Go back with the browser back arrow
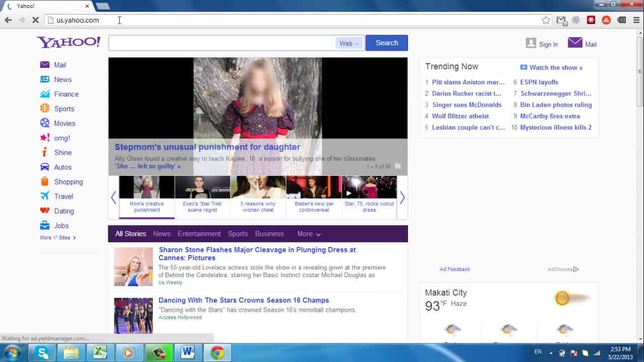The image size is (644, 362). (8, 20)
